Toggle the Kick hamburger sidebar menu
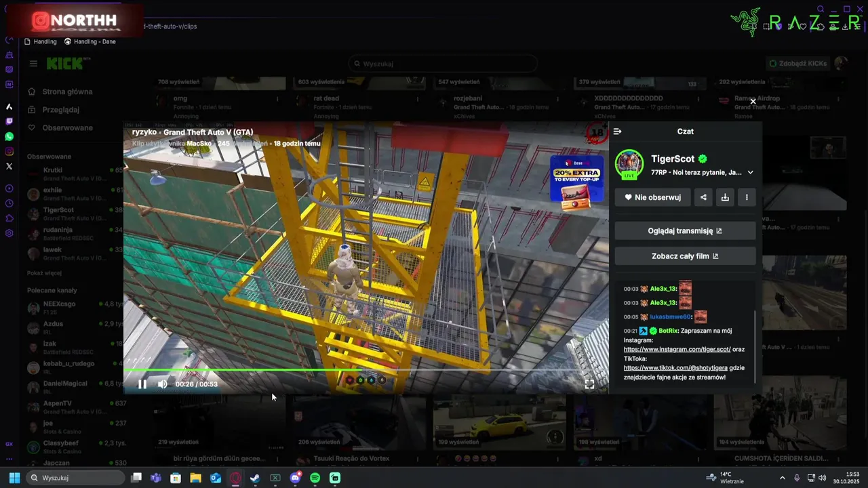Image resolution: width=868 pixels, height=488 pixels. (x=33, y=64)
